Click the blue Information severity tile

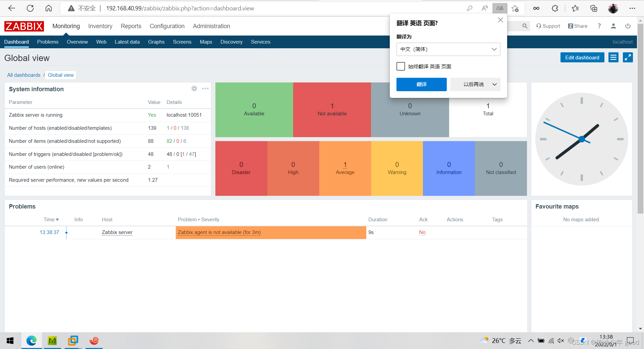coord(449,168)
